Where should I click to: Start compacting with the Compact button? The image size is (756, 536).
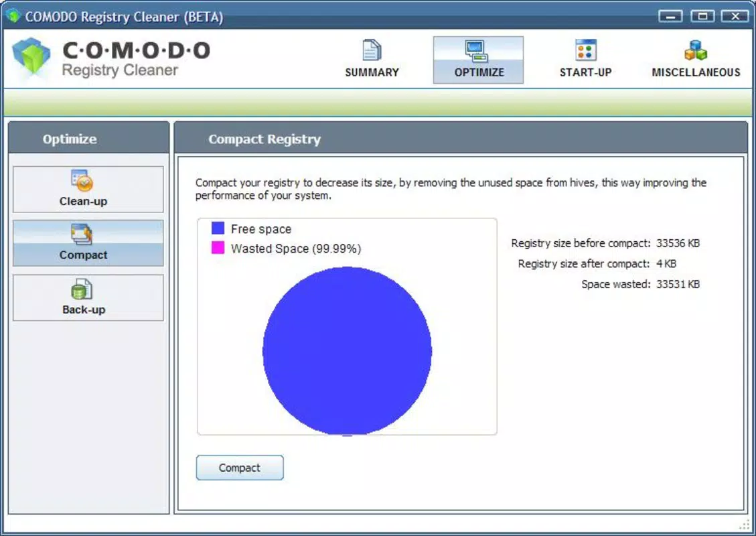(x=240, y=468)
